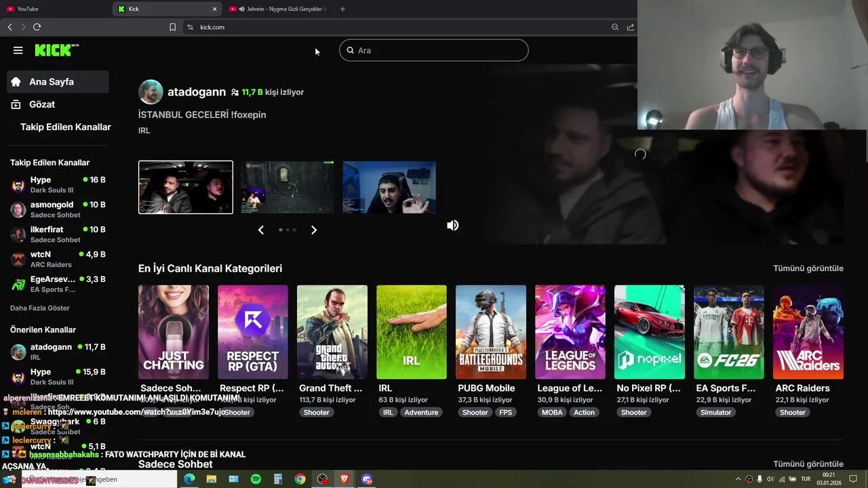Viewport: 868px width, 488px height.
Task: Click the zoom magnifier icon in the address bar
Action: click(615, 27)
